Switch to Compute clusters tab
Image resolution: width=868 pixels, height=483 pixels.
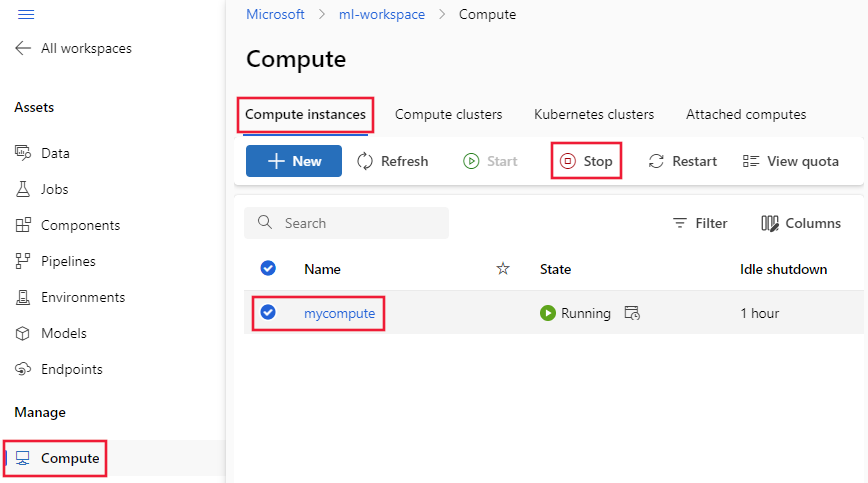click(x=448, y=114)
